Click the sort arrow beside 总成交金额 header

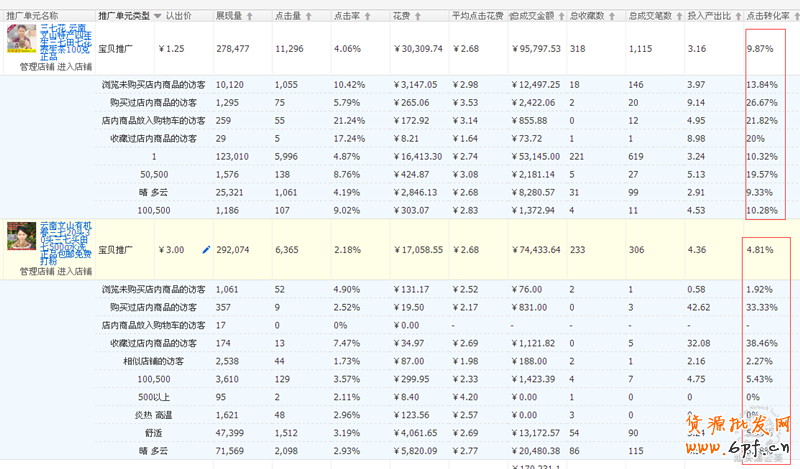[563, 17]
